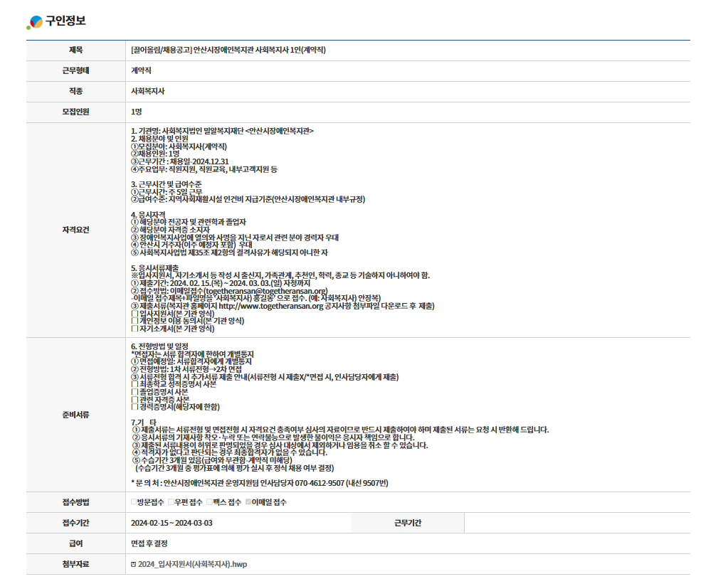
Task: Open the 2024_입사지원서(사회복지사).hwp attachment
Action: point(192,564)
